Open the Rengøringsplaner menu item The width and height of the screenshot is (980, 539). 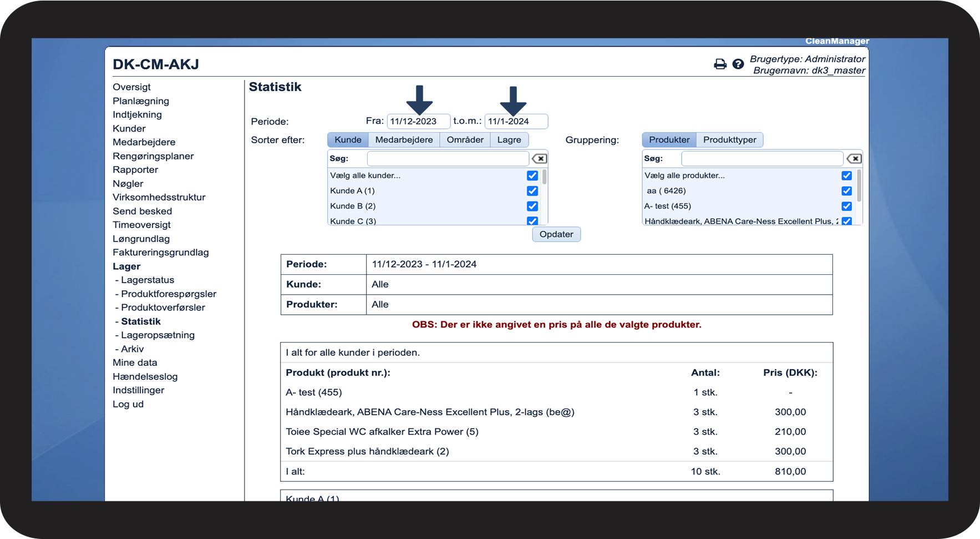153,156
